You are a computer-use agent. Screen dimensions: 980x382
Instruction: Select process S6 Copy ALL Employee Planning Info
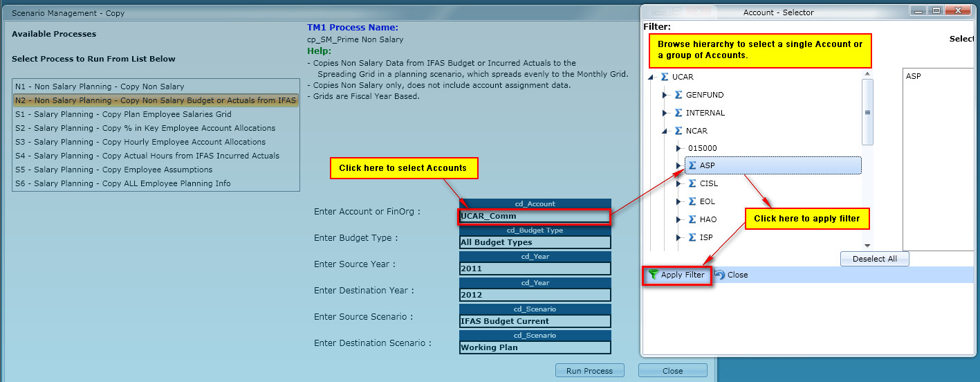[156, 183]
